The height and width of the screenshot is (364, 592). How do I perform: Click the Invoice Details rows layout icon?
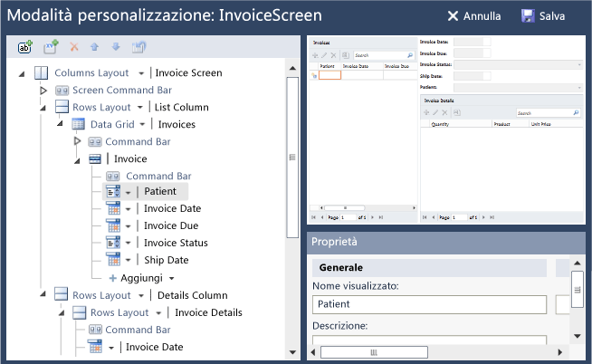coord(79,312)
